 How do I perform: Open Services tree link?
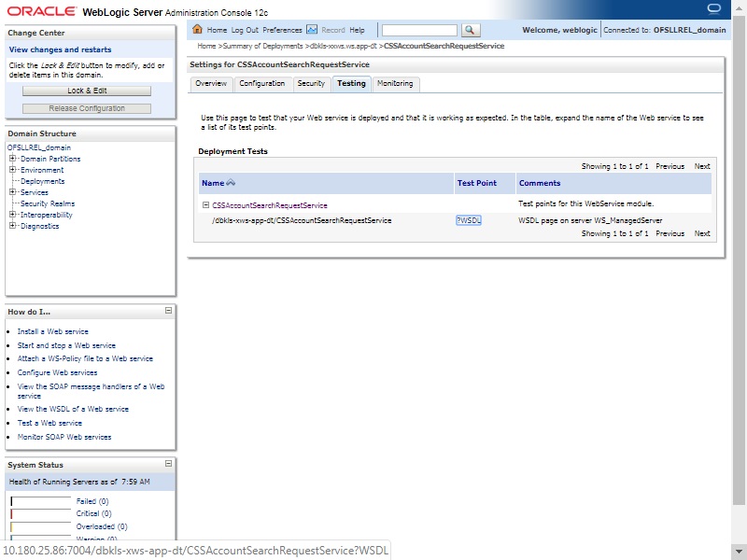coord(35,192)
